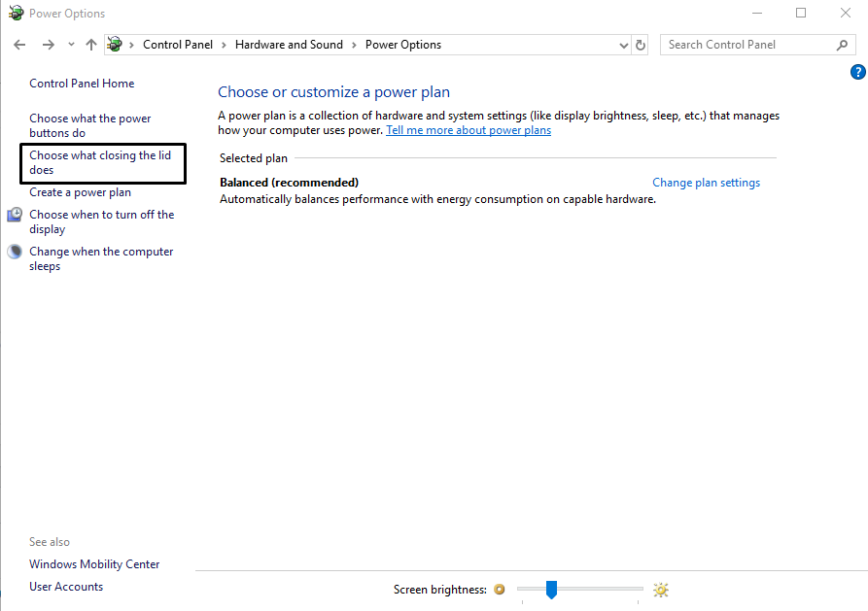Select Power Options breadcrumb item
This screenshot has width=868, height=611.
point(403,45)
